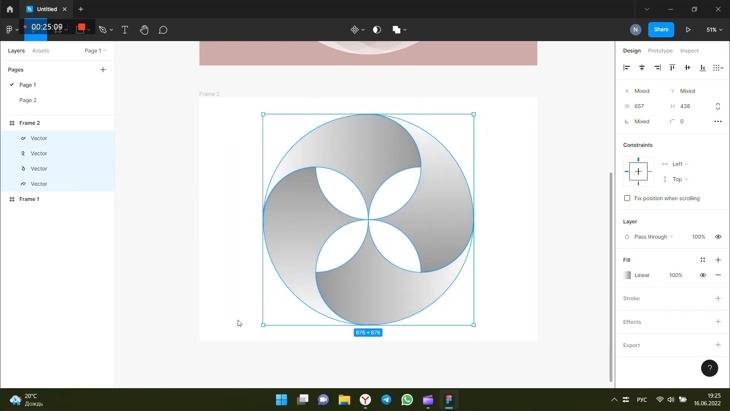Click the Present play button
Image resolution: width=730 pixels, height=411 pixels.
click(688, 30)
